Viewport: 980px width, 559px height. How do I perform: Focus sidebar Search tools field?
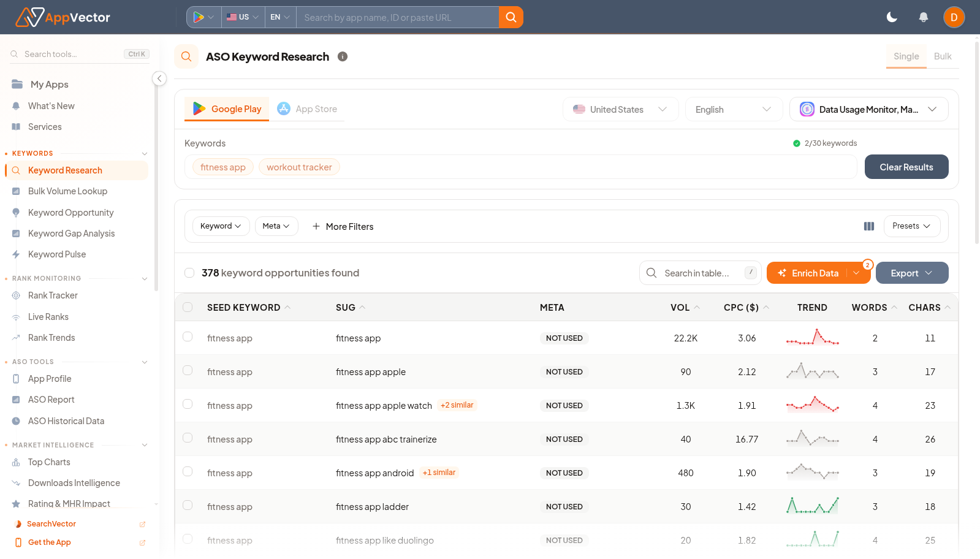80,54
